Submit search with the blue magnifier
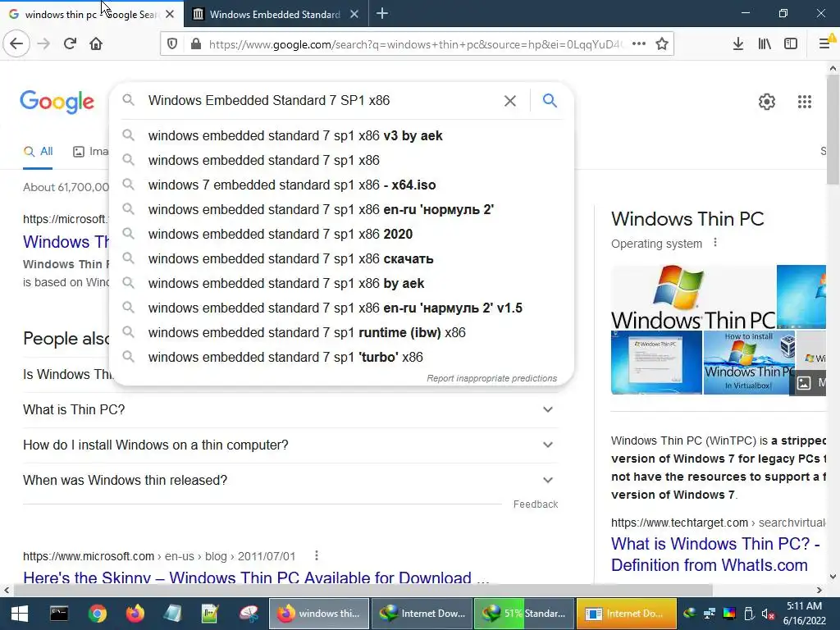The image size is (840, 630). tap(550, 100)
